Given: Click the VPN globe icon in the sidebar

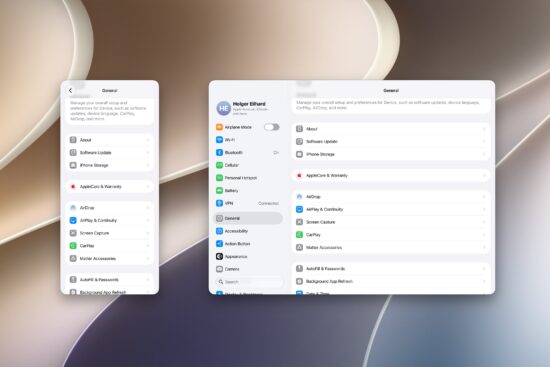Looking at the screenshot, I should point(219,203).
